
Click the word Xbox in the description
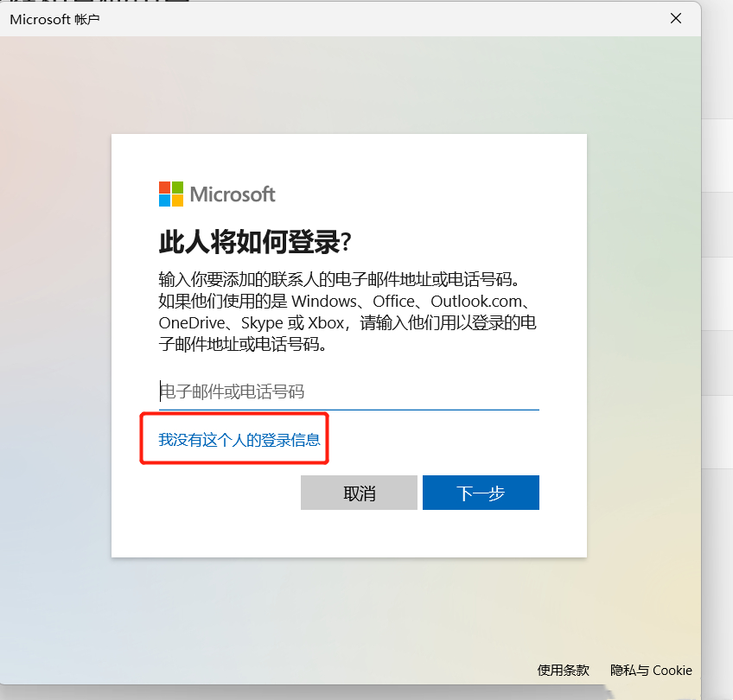[x=326, y=323]
